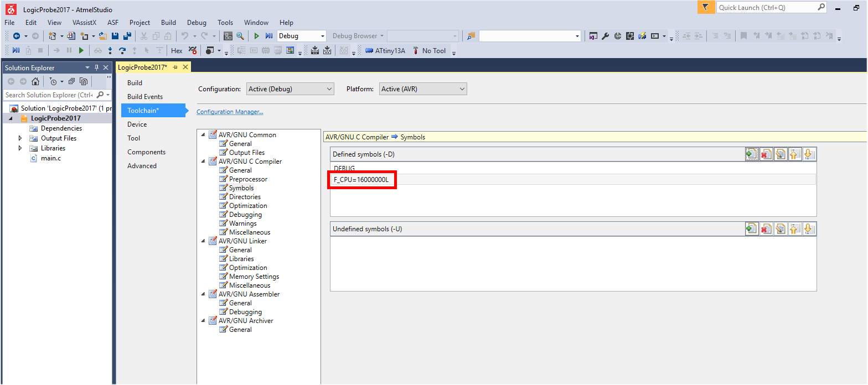Click the Step Into arrow icon

110,51
